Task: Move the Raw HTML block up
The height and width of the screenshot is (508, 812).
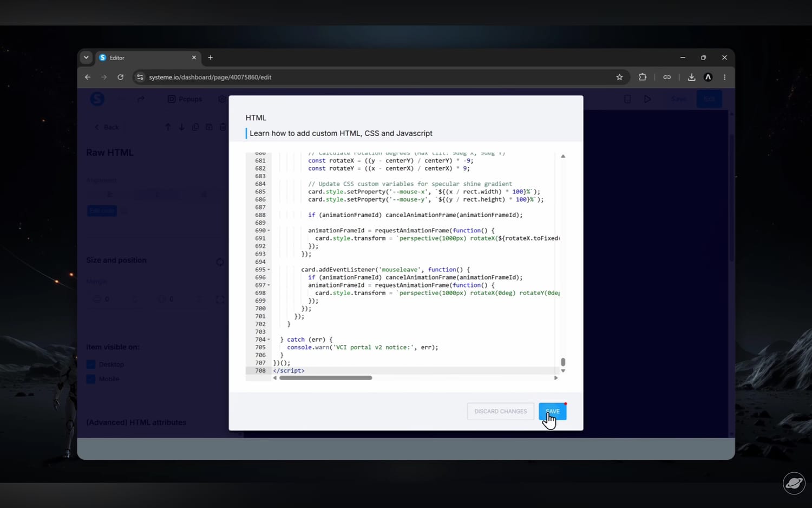Action: [168, 127]
